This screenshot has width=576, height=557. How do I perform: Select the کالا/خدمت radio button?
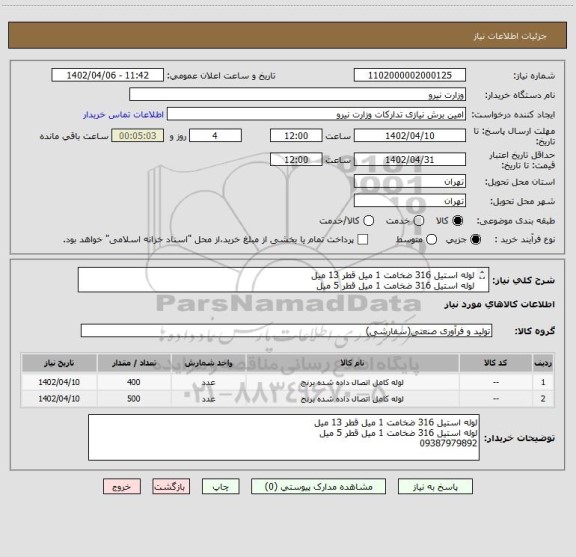pyautogui.click(x=368, y=221)
